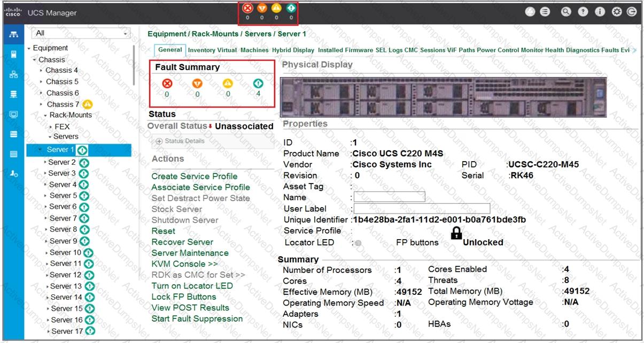Select Server 17 in the tree
Viewport: 644px width, 343px height.
click(x=67, y=331)
